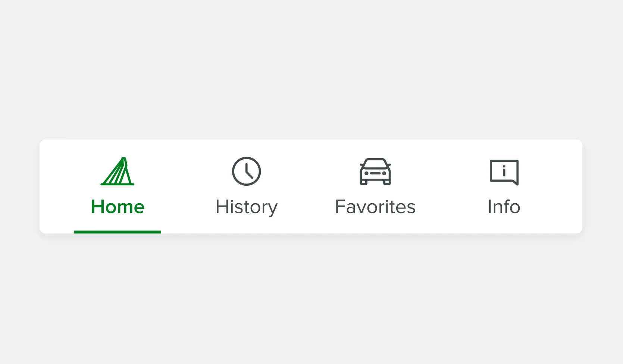623x364 pixels.
Task: Click the 'F' in the Favorites label
Action: tap(339, 207)
